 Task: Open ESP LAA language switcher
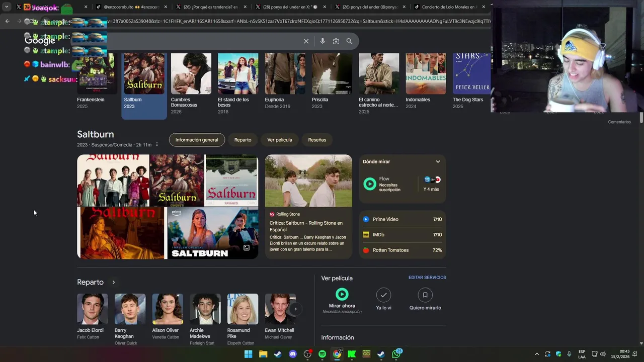(x=582, y=354)
